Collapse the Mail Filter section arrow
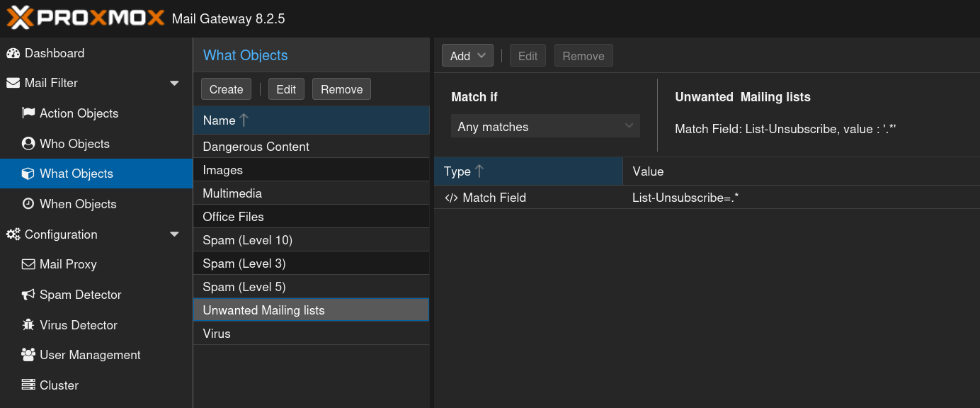This screenshot has width=980, height=408. click(174, 84)
